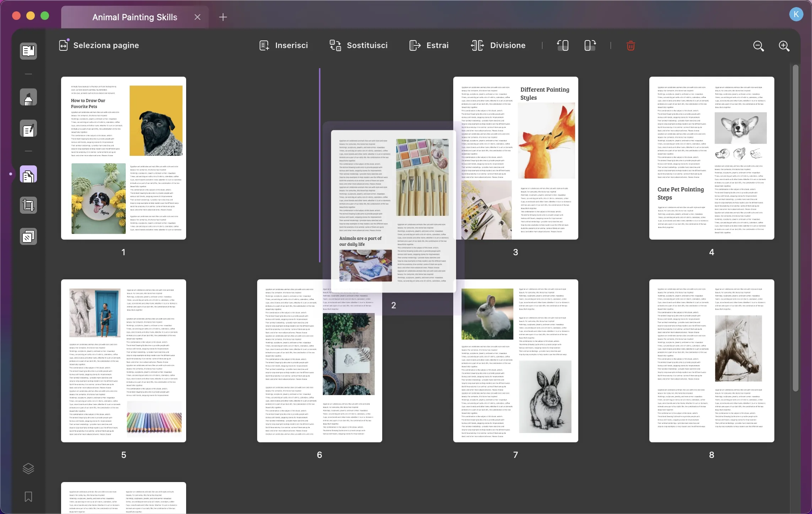This screenshot has width=812, height=514.
Task: Click the Estrai tool icon
Action: pyautogui.click(x=414, y=45)
